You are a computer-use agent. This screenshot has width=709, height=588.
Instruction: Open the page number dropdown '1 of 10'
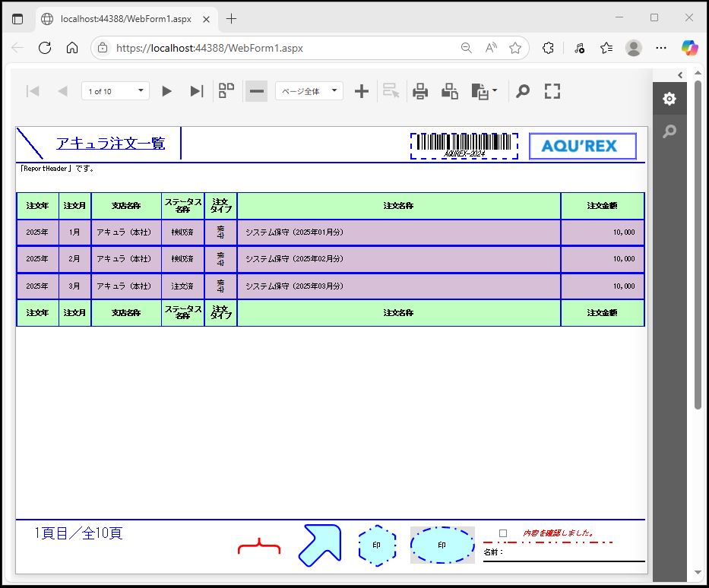pos(116,91)
